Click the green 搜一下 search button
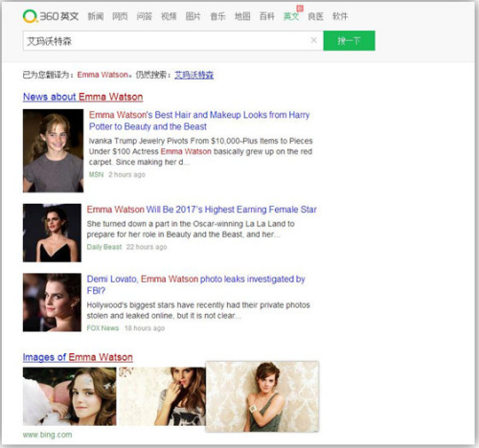The width and height of the screenshot is (479, 448). tap(349, 40)
